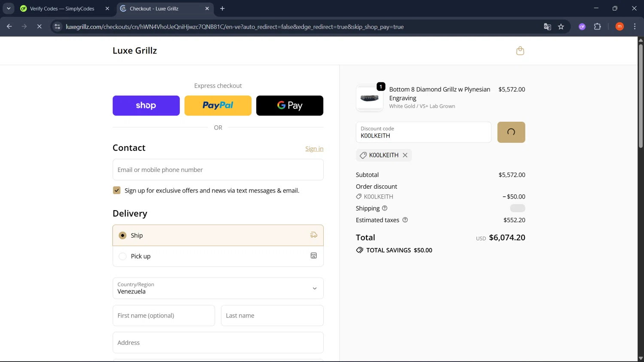Click the address bar URL
This screenshot has height=362, width=644.
(x=235, y=27)
